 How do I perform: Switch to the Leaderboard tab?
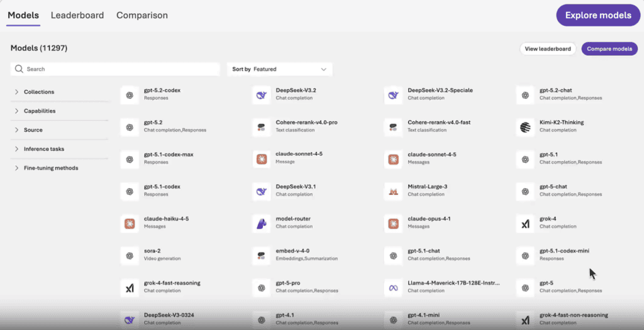pyautogui.click(x=77, y=15)
